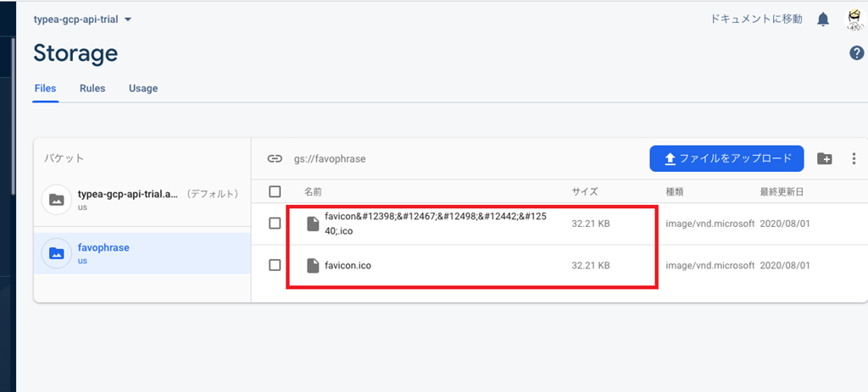Click the default bucket folder icon
868x392 pixels.
pyautogui.click(x=56, y=200)
